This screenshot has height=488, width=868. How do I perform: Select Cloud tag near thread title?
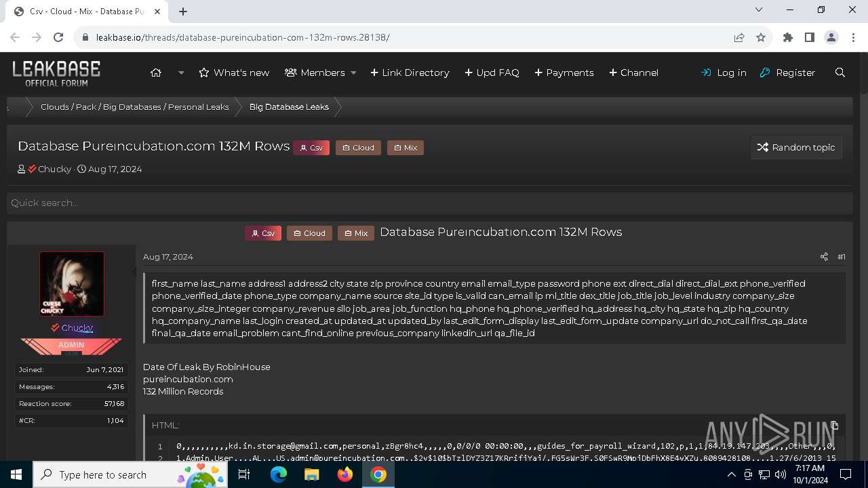[358, 148]
